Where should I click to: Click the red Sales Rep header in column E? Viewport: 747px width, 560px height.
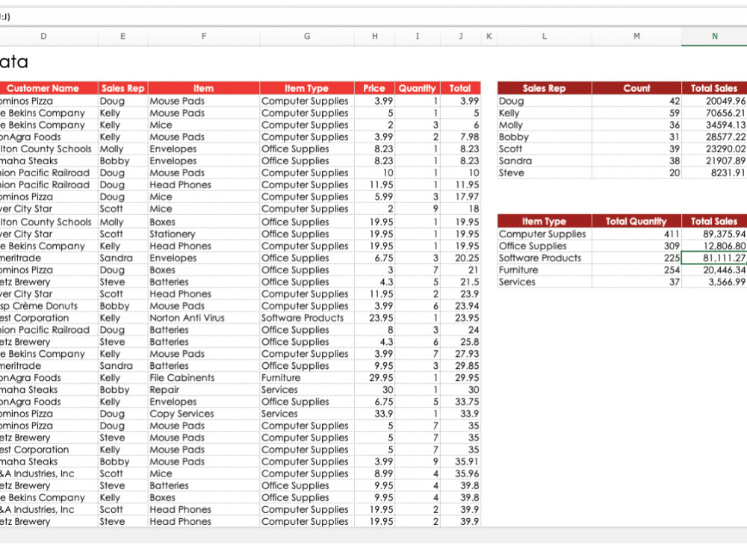point(123,88)
